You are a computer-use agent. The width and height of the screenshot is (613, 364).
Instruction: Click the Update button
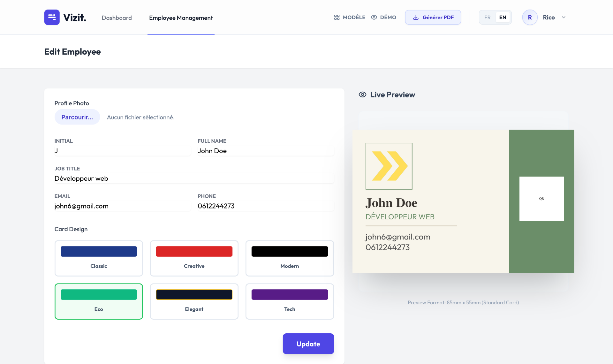tap(308, 344)
